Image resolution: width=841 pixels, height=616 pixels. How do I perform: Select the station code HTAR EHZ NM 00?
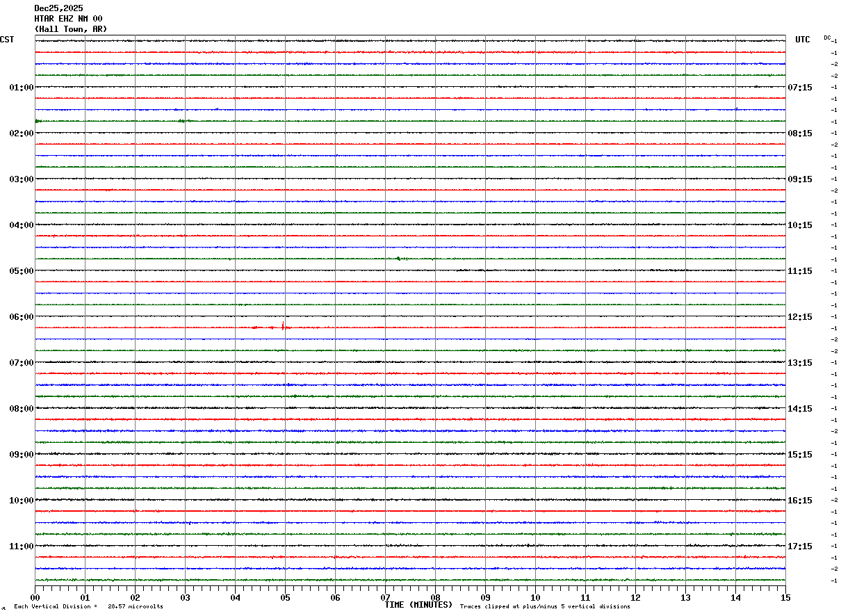68,19
